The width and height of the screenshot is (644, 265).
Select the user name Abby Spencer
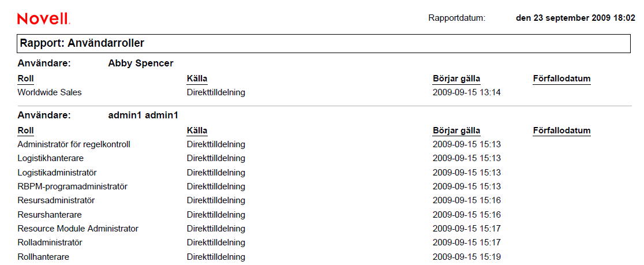point(141,64)
